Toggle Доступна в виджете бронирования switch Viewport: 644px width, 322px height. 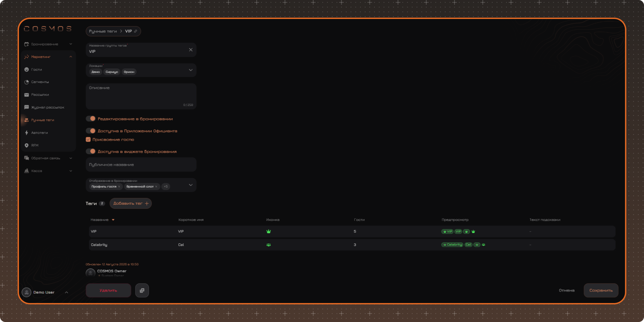click(x=91, y=152)
